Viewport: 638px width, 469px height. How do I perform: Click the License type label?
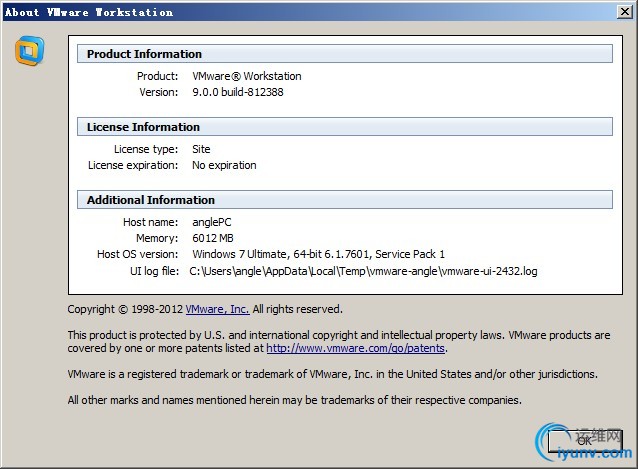(x=146, y=149)
